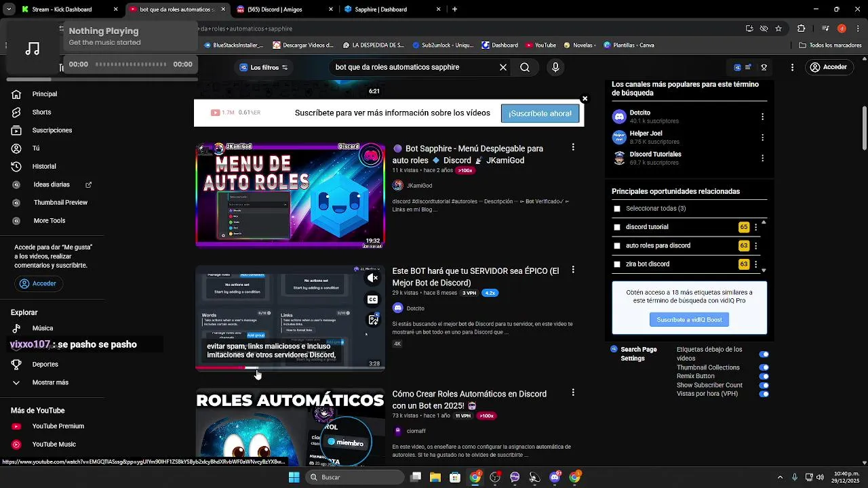The image size is (868, 488).
Task: Open Música under Explorar
Action: (42, 328)
